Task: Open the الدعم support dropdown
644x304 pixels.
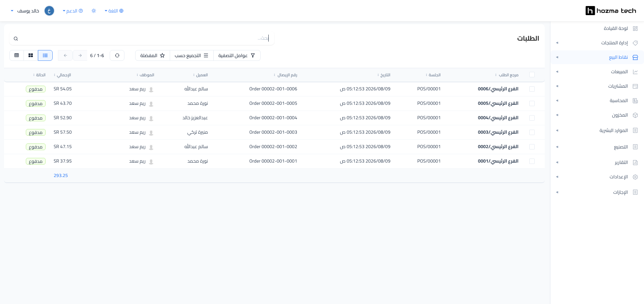Action: point(73,11)
